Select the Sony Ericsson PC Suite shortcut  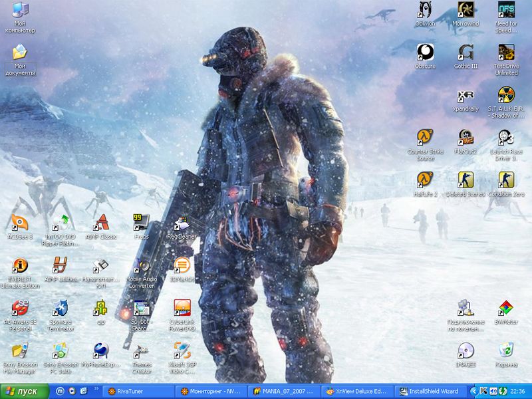[x=61, y=351]
